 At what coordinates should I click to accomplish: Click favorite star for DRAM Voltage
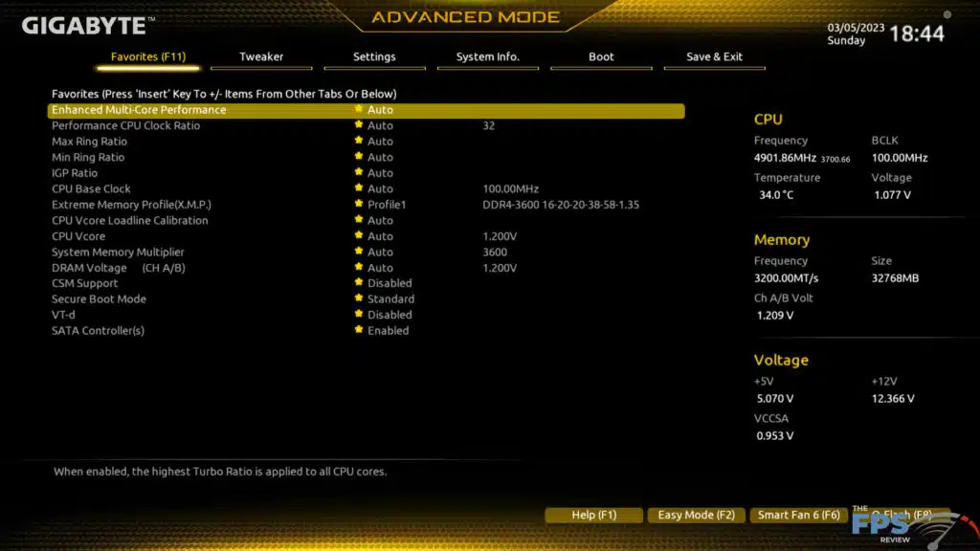click(359, 268)
